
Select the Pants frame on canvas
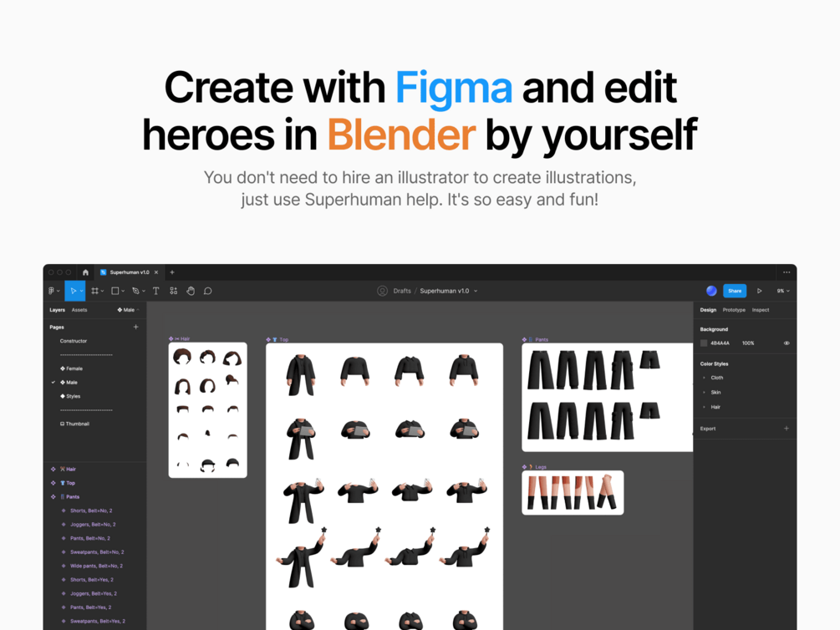[608, 397]
